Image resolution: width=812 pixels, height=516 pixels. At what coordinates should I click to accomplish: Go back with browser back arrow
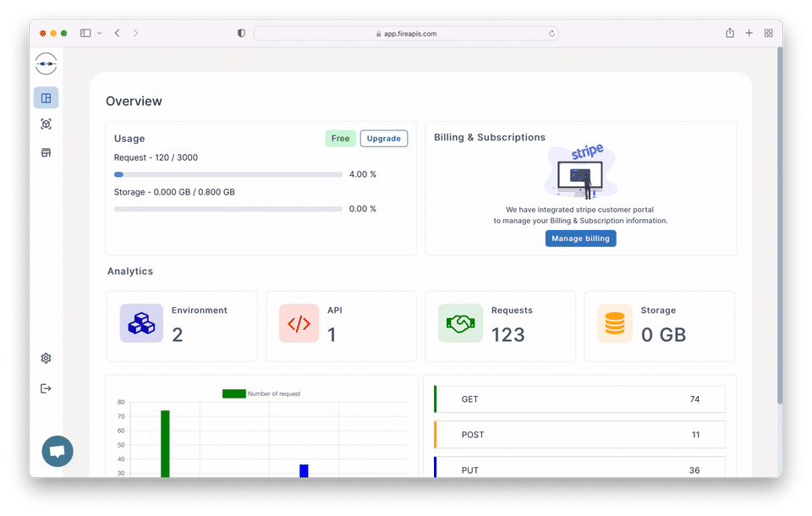tap(118, 33)
